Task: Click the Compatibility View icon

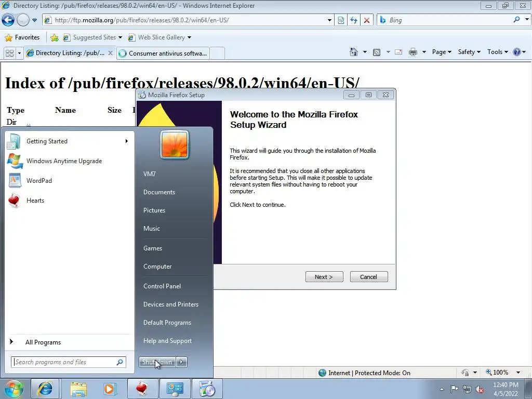Action: pyautogui.click(x=341, y=20)
